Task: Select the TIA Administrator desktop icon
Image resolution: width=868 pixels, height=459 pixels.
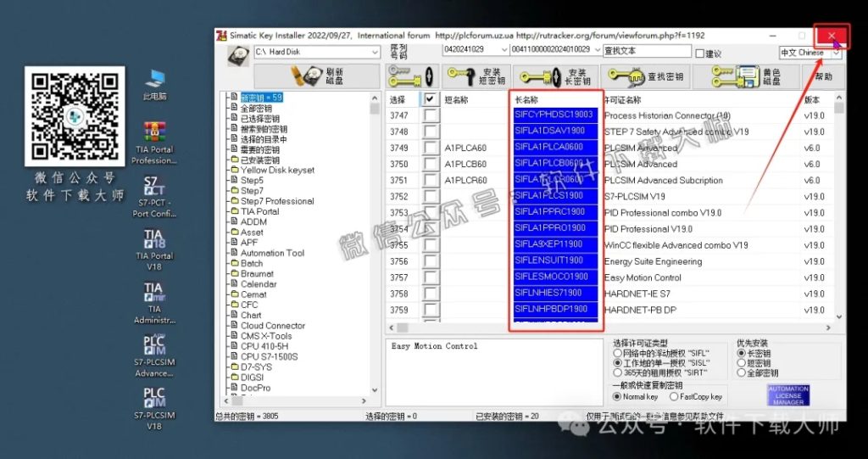Action: (154, 303)
